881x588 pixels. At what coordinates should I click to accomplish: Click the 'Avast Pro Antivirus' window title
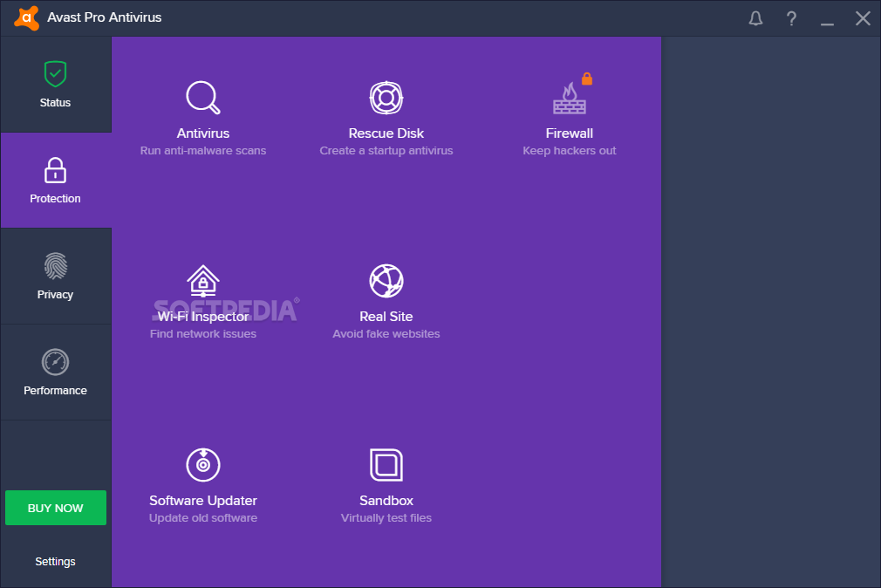(x=105, y=17)
